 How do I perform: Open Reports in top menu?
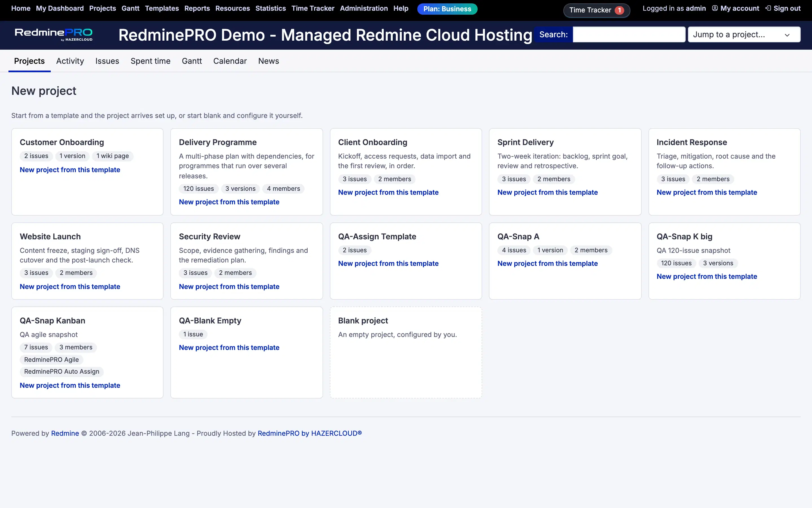pyautogui.click(x=197, y=8)
